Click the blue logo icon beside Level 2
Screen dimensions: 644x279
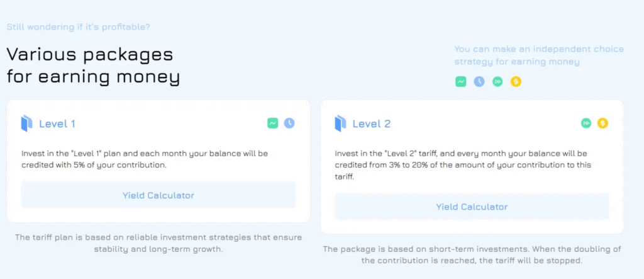tap(340, 123)
